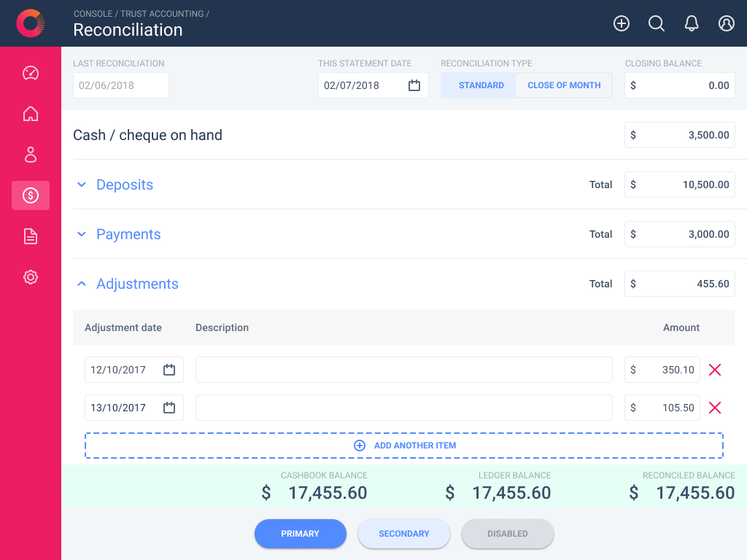Open search from the magnifier icon
747x560 pixels.
[657, 23]
